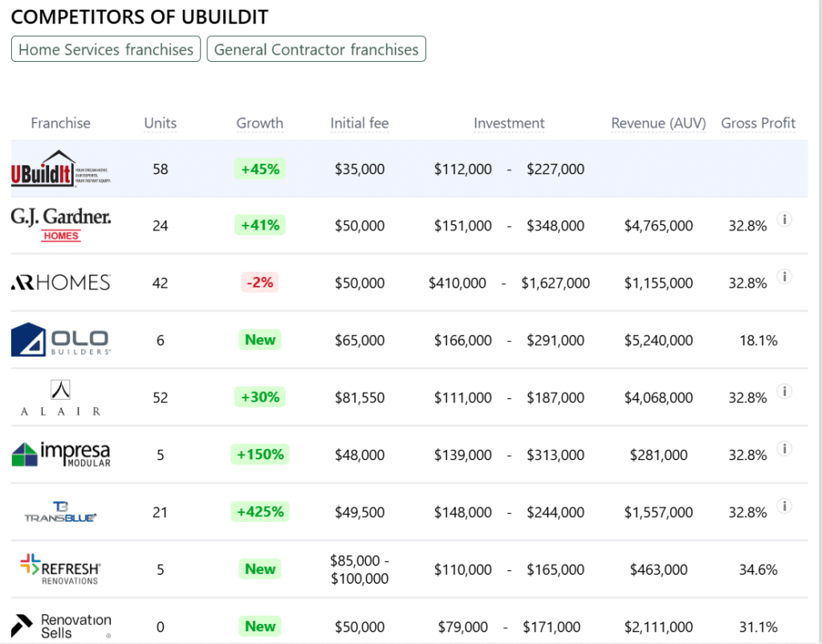Select the $48,000 initial fee cell

[x=360, y=454]
